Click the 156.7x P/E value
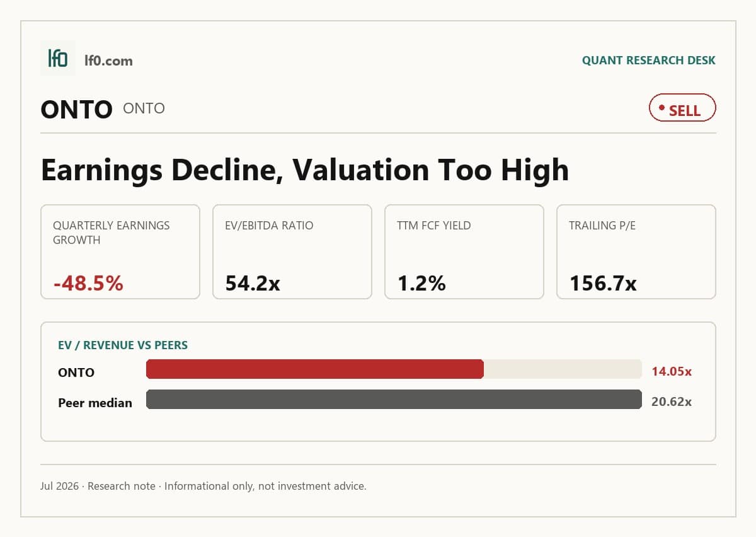 pos(603,284)
